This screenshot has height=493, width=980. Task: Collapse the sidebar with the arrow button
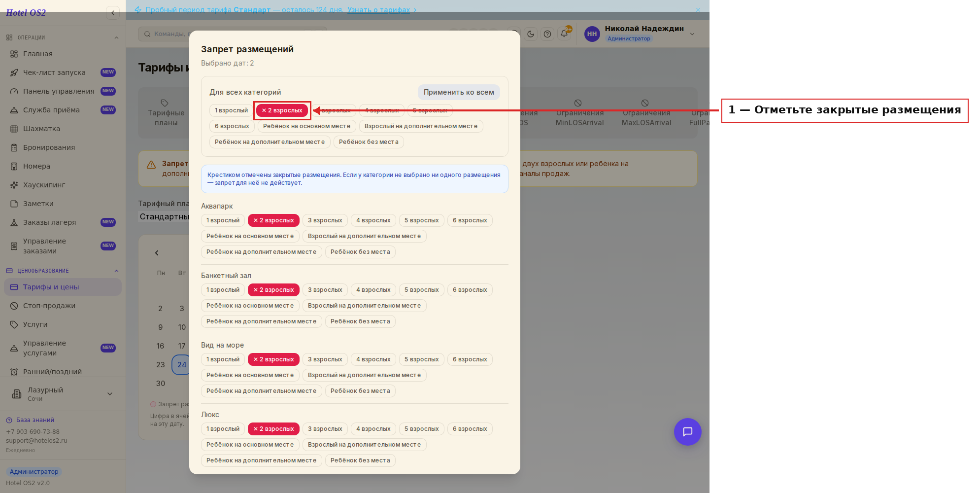tap(113, 13)
